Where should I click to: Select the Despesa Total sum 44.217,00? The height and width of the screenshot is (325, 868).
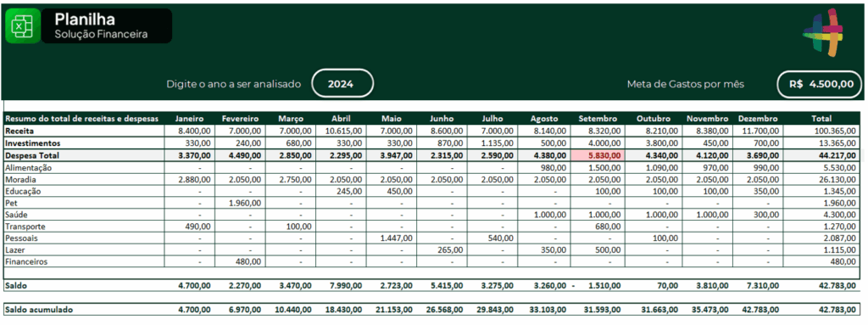click(822, 155)
